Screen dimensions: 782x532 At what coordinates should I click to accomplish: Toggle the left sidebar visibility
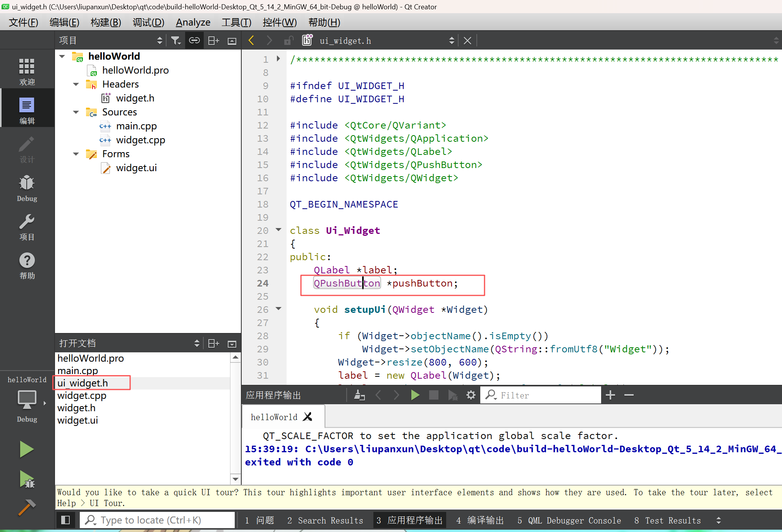(65, 520)
